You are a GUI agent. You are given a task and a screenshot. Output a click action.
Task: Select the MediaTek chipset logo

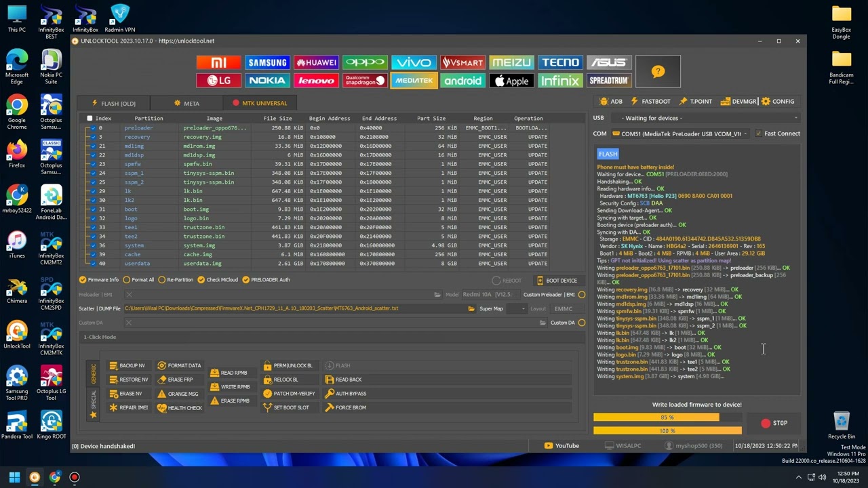point(414,81)
